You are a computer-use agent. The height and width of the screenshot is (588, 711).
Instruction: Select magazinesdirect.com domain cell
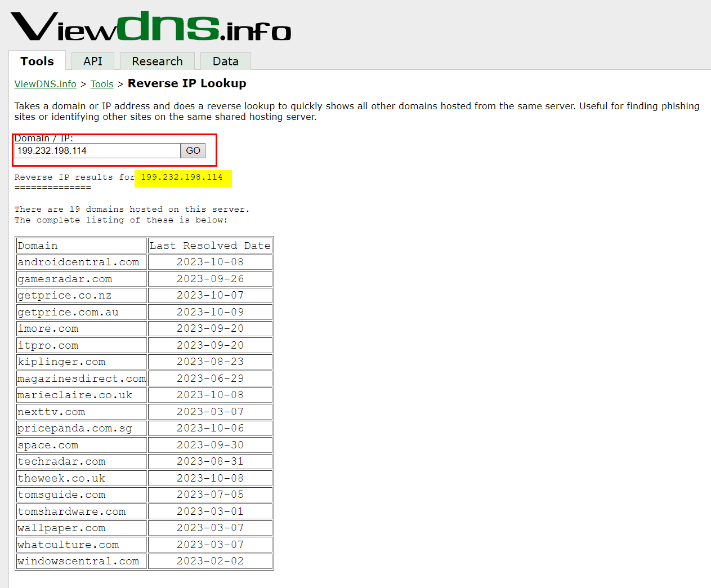tap(82, 378)
